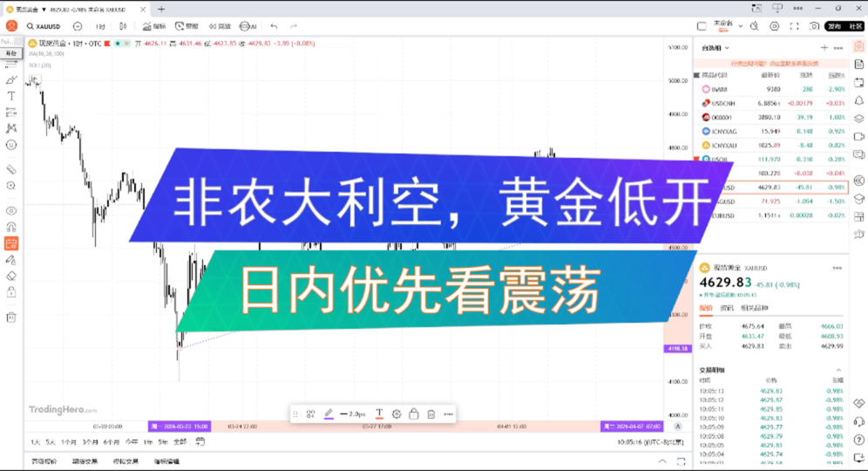Open chart settings hexagon icon
868x471 pixels.
coord(775,26)
